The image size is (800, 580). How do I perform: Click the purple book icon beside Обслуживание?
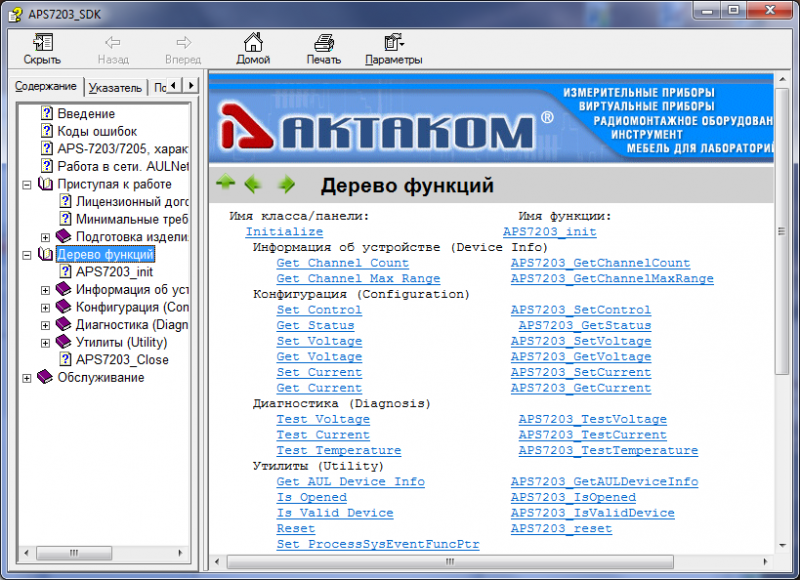[x=45, y=377]
